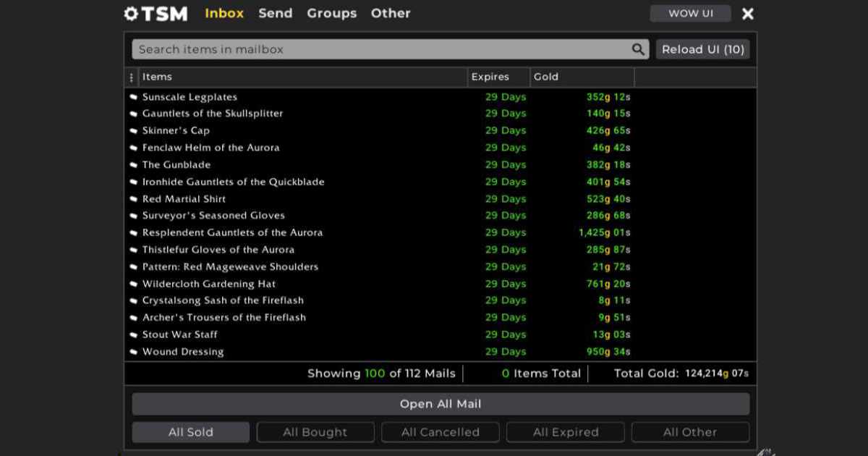
Task: Click the magnifying glass search icon
Action: pos(637,48)
